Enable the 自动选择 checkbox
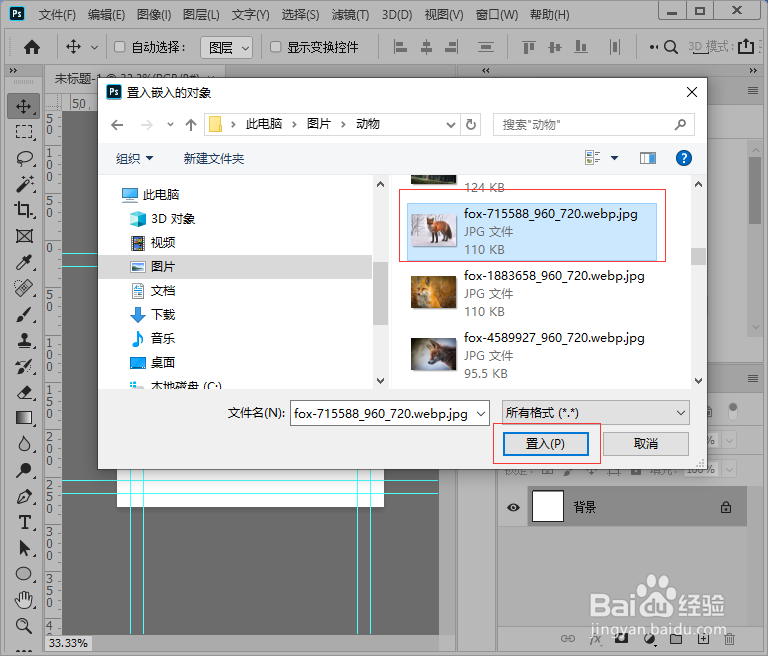The width and height of the screenshot is (768, 656). (120, 47)
